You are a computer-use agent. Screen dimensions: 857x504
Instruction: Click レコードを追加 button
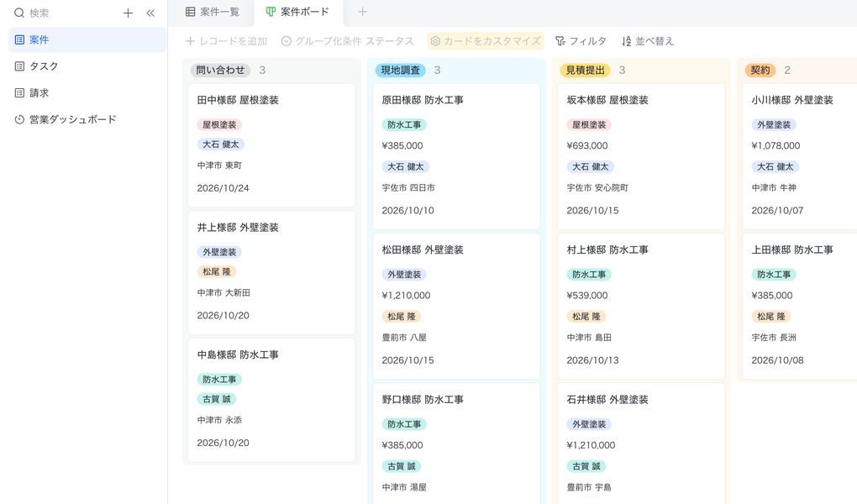click(226, 41)
